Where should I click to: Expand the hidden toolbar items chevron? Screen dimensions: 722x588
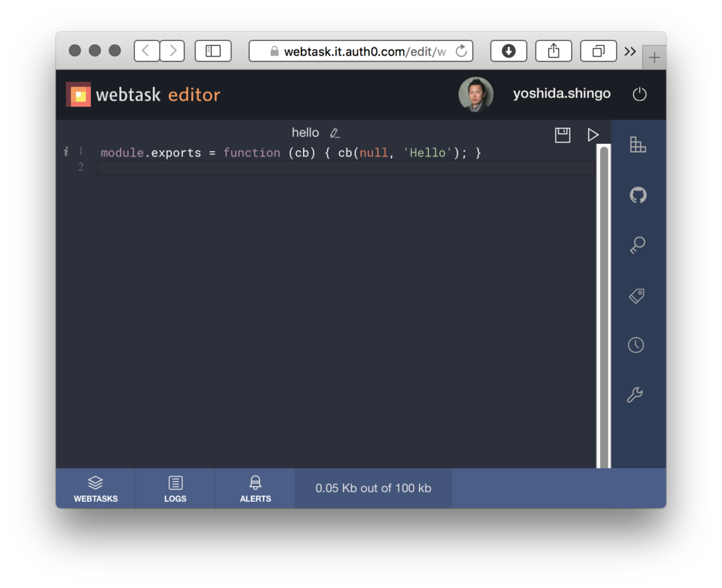point(630,51)
